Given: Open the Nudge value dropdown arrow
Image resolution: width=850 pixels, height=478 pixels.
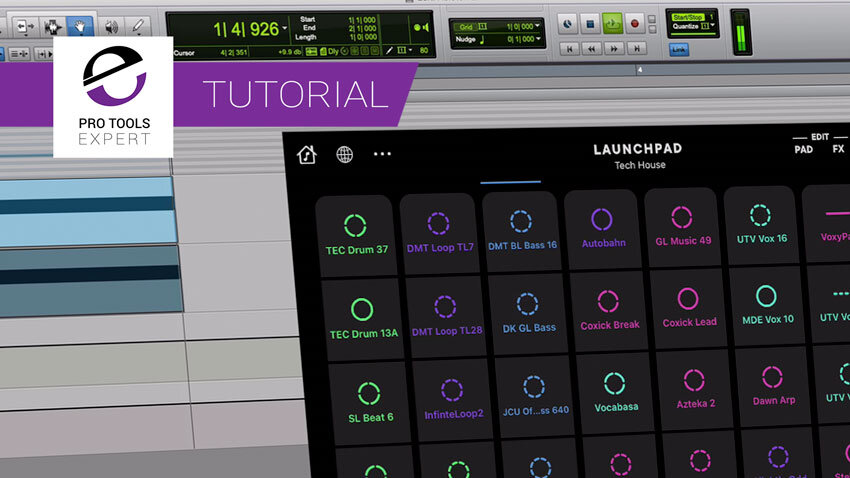Looking at the screenshot, I should click(538, 39).
